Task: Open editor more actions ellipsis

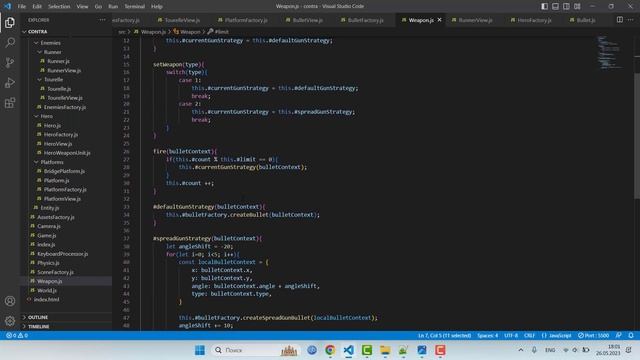Action: [631, 20]
